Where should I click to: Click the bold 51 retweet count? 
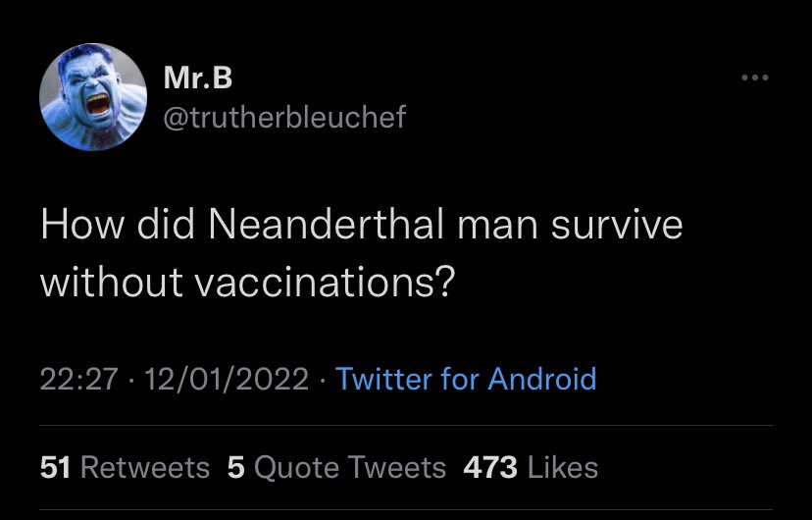[x=55, y=468]
